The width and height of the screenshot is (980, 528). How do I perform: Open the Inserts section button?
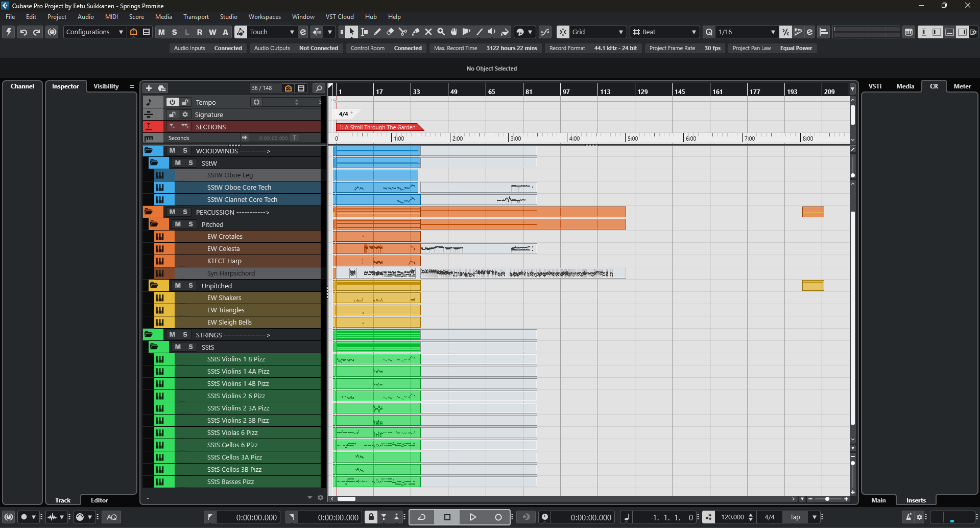click(x=916, y=500)
